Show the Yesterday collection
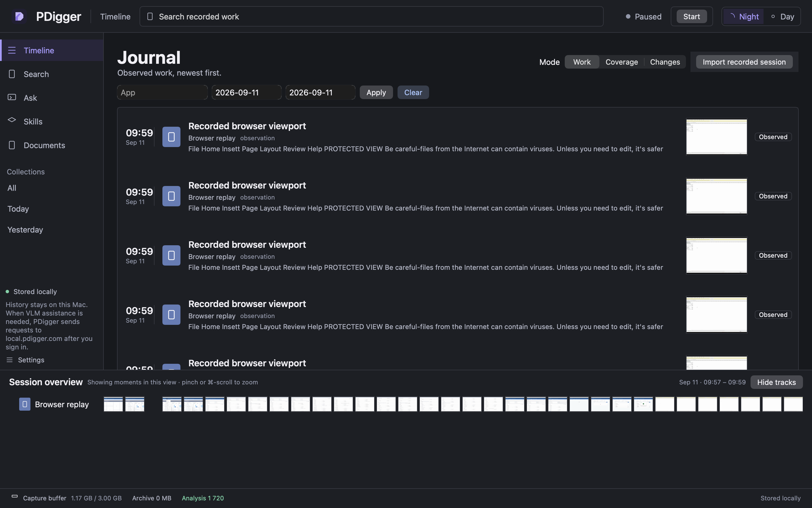812x508 pixels. pyautogui.click(x=25, y=229)
